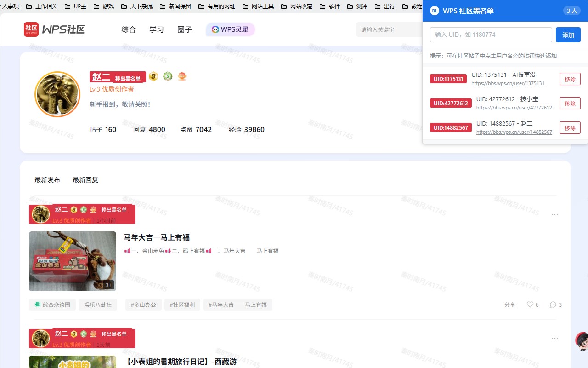Click the UID:1375131 red badge

448,79
